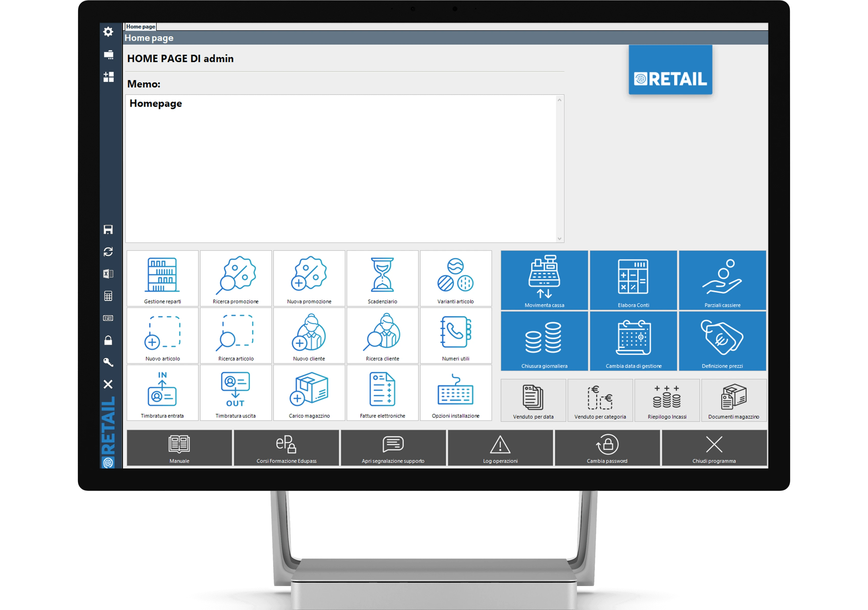Add a customer via Nuovo cliente

(x=309, y=335)
